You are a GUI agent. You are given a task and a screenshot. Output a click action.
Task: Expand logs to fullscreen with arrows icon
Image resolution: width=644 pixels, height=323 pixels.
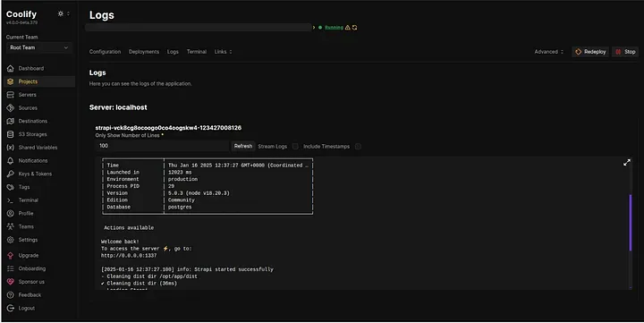[x=627, y=163]
